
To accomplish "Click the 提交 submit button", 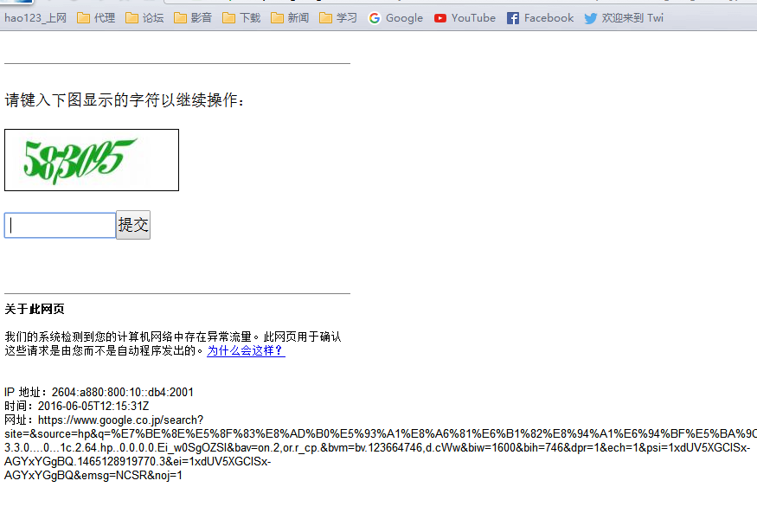I will pos(132,224).
